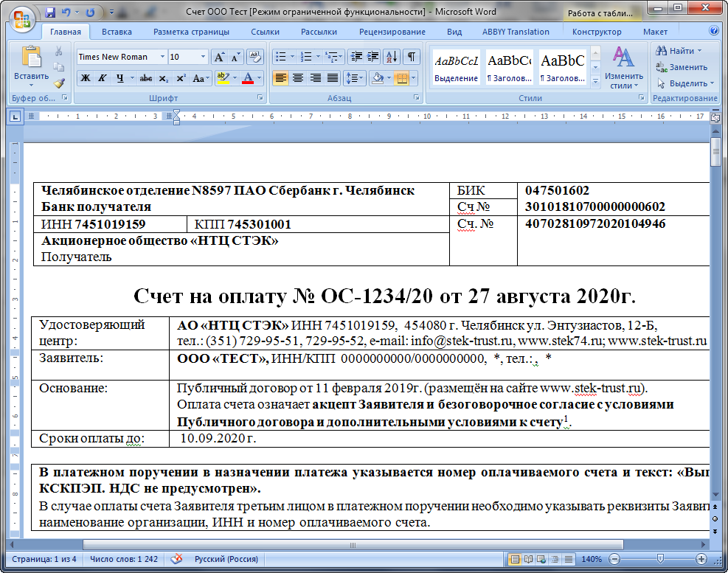The height and width of the screenshot is (573, 728).
Task: Open Word Help question mark icon
Action: click(714, 31)
